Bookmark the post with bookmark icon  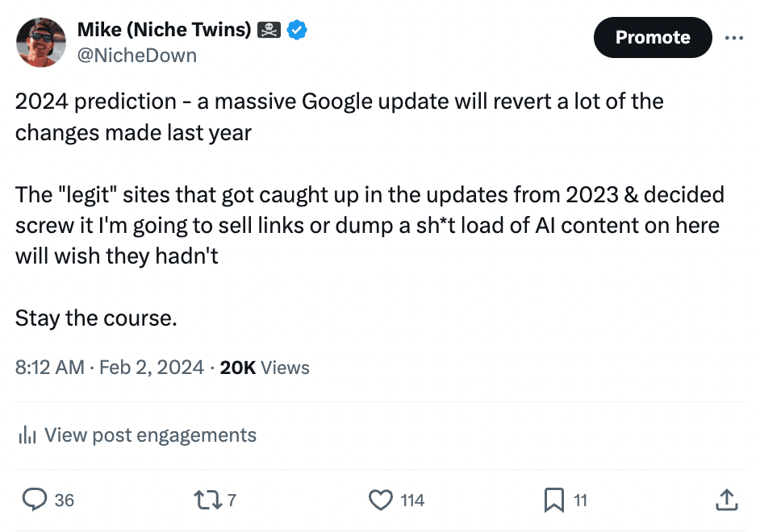coord(554,500)
